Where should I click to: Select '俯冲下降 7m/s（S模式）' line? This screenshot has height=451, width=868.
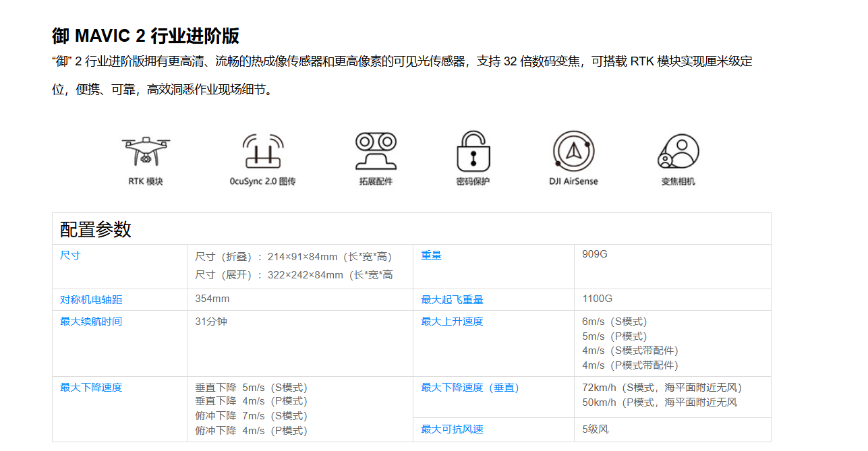pyautogui.click(x=252, y=416)
